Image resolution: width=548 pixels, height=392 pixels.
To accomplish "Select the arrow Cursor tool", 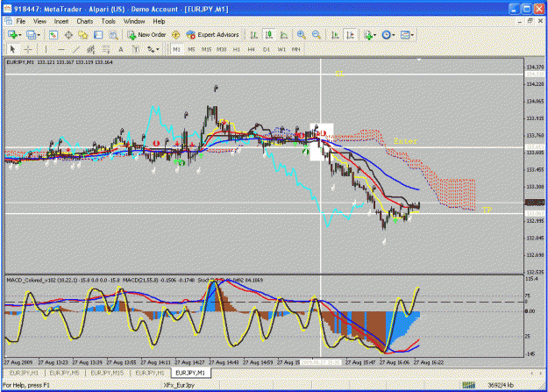I will pyautogui.click(x=12, y=49).
